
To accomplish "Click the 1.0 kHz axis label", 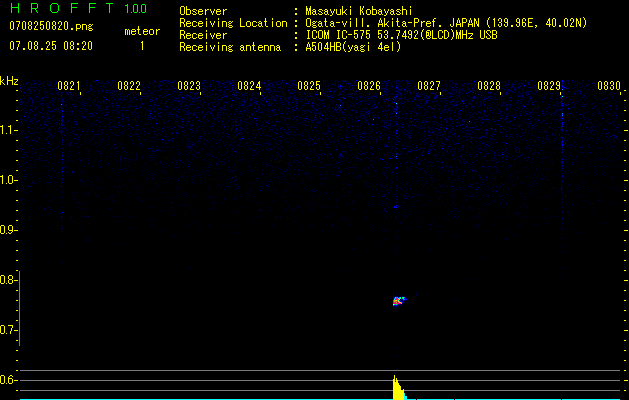I will coord(9,180).
